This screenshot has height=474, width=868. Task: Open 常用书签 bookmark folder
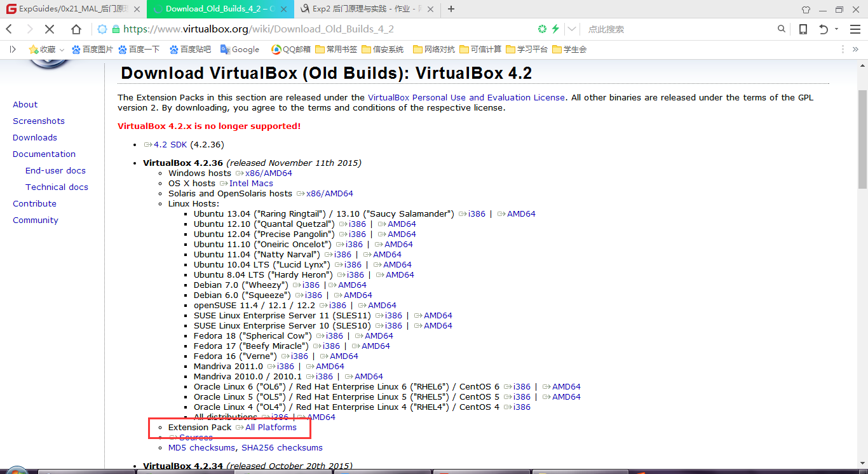pos(336,49)
